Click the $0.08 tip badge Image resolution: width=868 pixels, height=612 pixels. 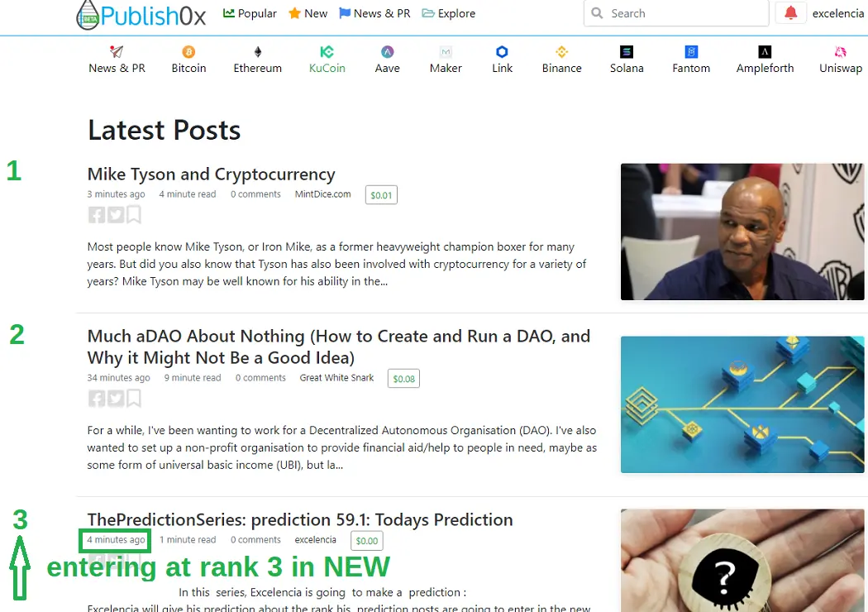tap(403, 379)
